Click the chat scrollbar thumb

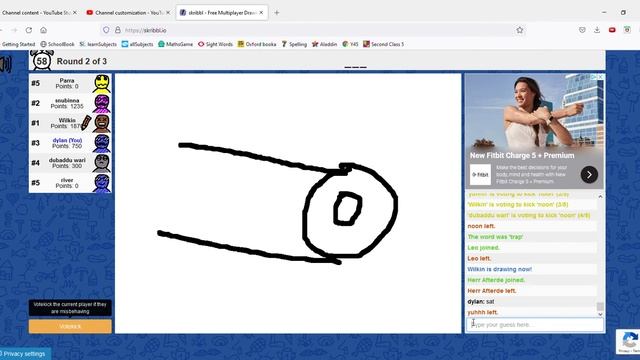pos(600,306)
